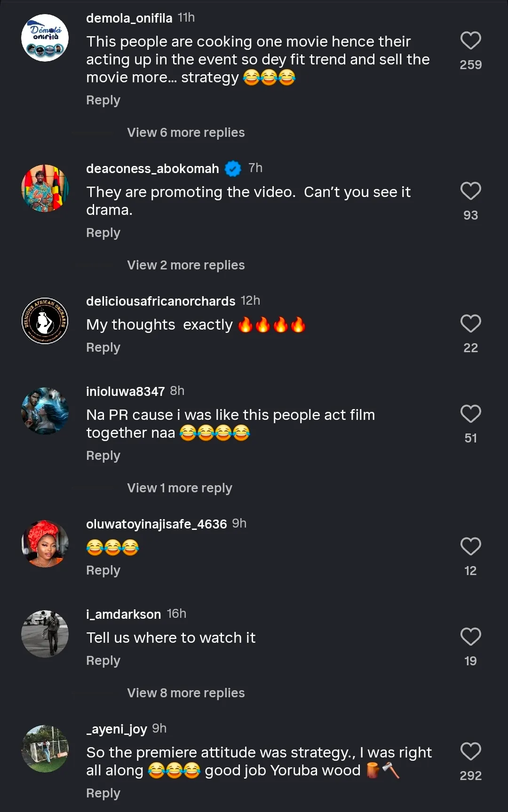View inioluwa8347's avatar
Image resolution: width=508 pixels, height=812 pixels.
45,411
